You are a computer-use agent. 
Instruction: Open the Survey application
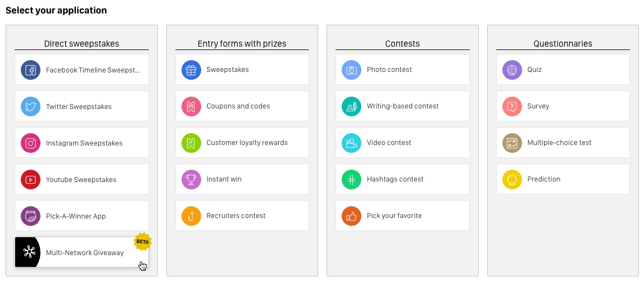tap(563, 106)
